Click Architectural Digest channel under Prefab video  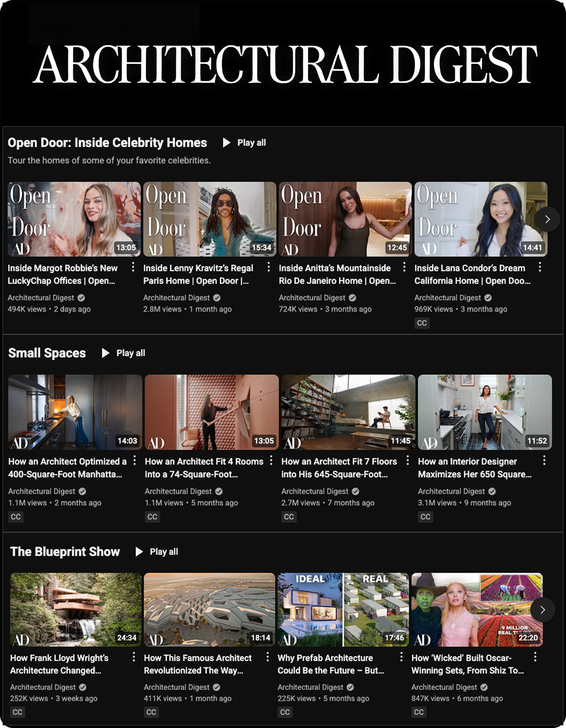point(311,687)
